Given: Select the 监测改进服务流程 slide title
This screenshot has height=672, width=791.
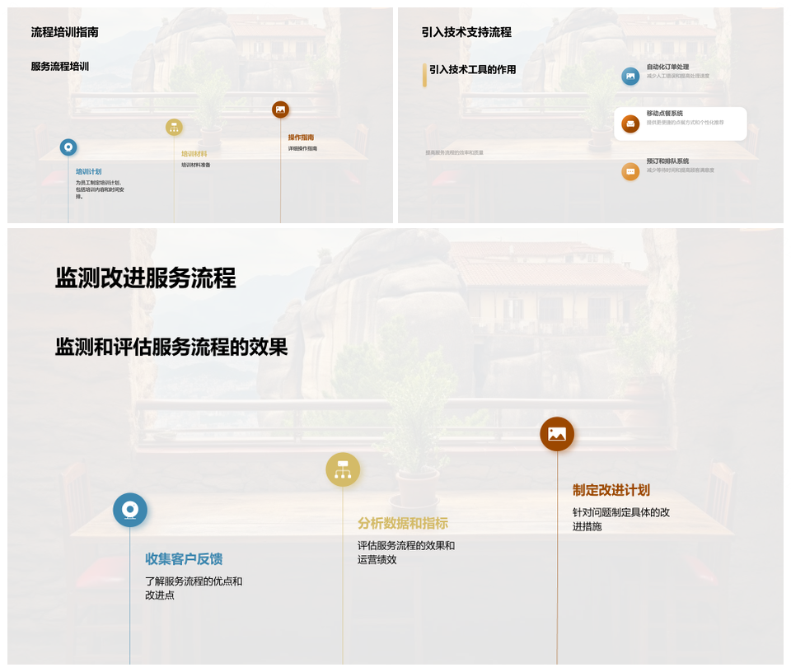Looking at the screenshot, I should (x=146, y=278).
